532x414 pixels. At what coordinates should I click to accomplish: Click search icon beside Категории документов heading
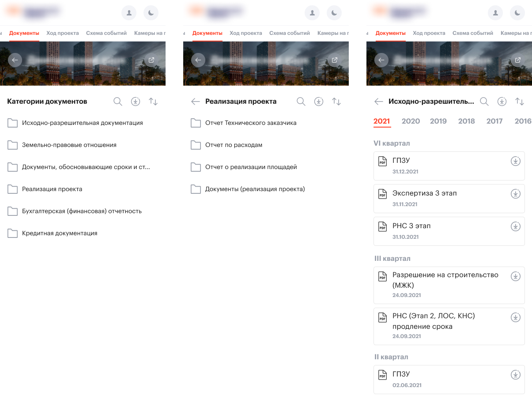(x=117, y=102)
